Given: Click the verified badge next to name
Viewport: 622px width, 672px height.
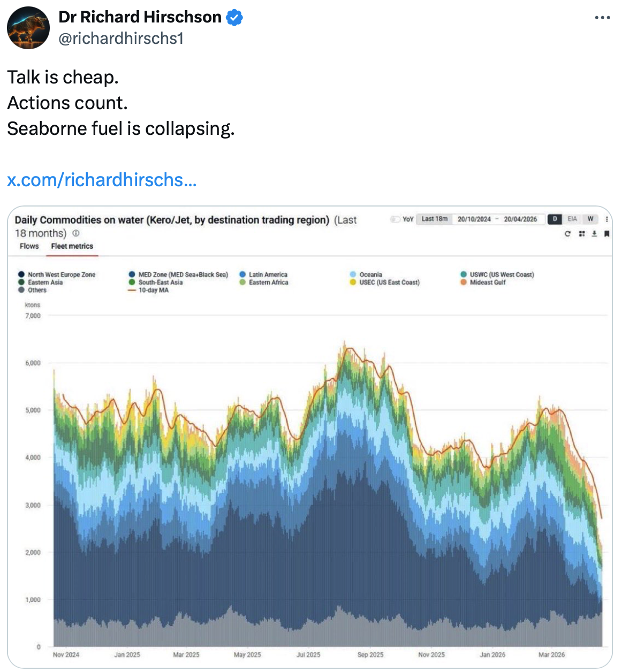Looking at the screenshot, I should (234, 18).
